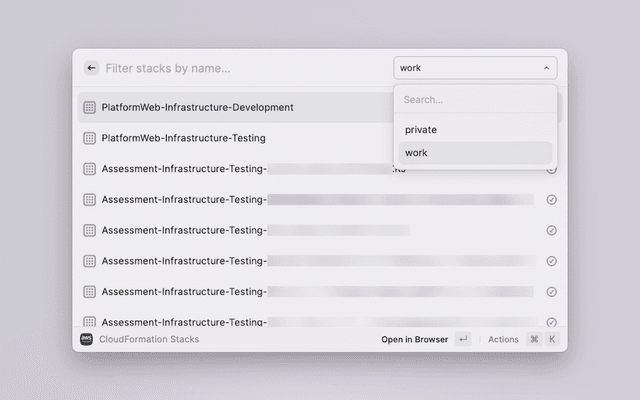Choose the private profile option
Image resolution: width=640 pixels, height=400 pixels.
point(421,129)
